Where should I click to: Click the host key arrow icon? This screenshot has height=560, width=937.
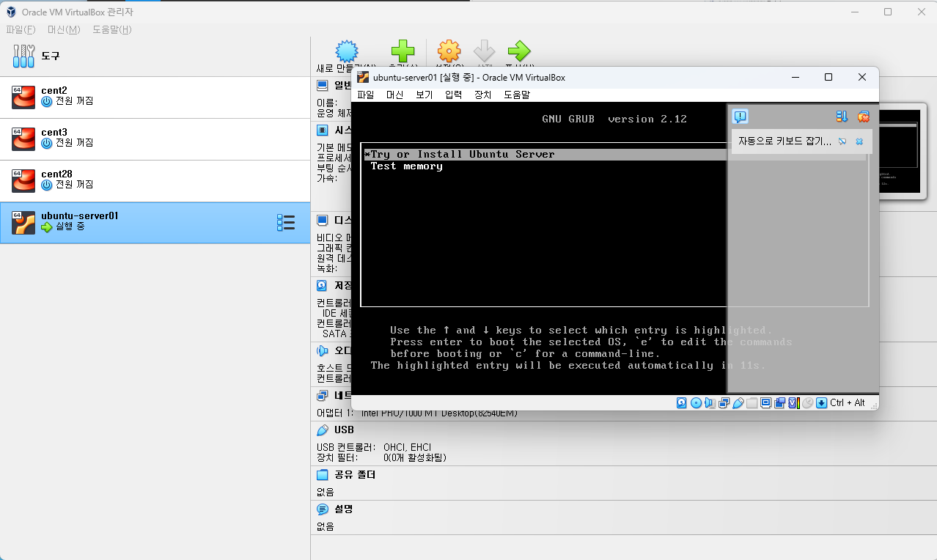point(821,403)
